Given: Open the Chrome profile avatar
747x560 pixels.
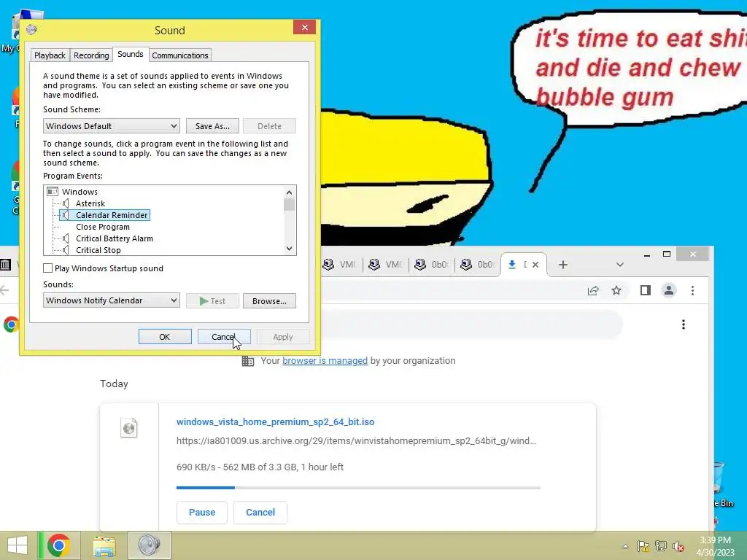Looking at the screenshot, I should 669,290.
